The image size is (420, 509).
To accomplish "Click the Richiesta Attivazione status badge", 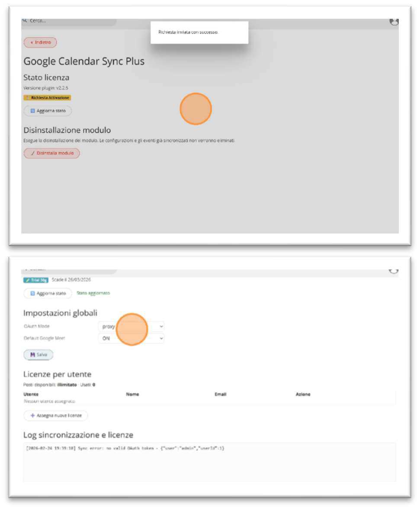I will tap(47, 98).
